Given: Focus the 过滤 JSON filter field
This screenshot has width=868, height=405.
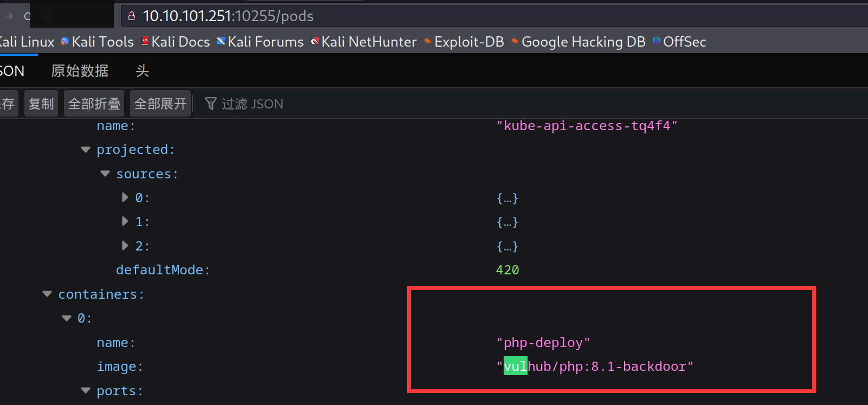Looking at the screenshot, I should (252, 104).
